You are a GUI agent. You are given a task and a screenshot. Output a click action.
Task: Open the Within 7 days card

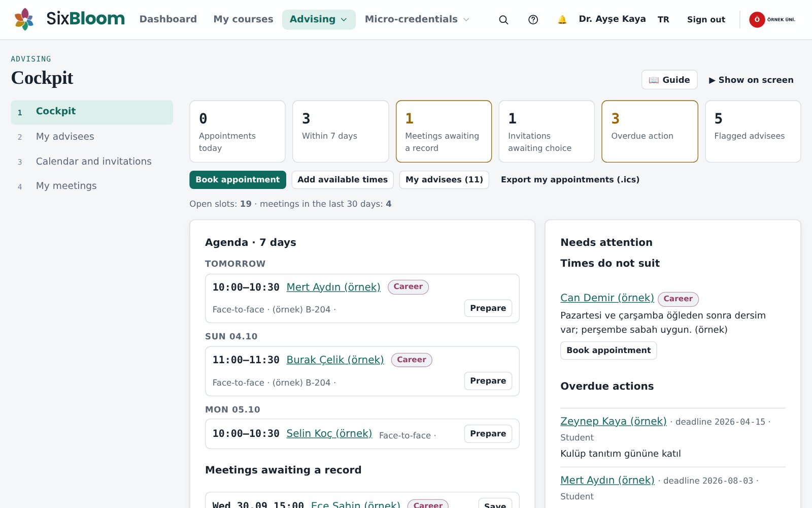pyautogui.click(x=341, y=132)
